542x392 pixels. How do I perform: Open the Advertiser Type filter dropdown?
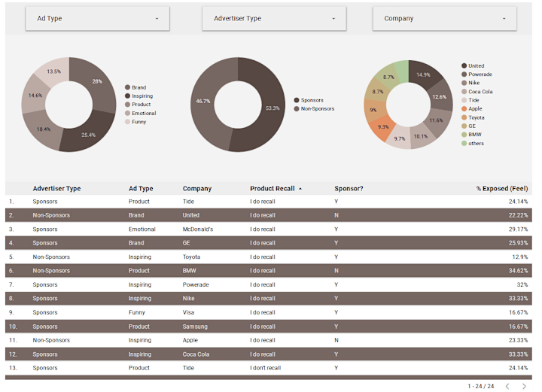coord(274,18)
